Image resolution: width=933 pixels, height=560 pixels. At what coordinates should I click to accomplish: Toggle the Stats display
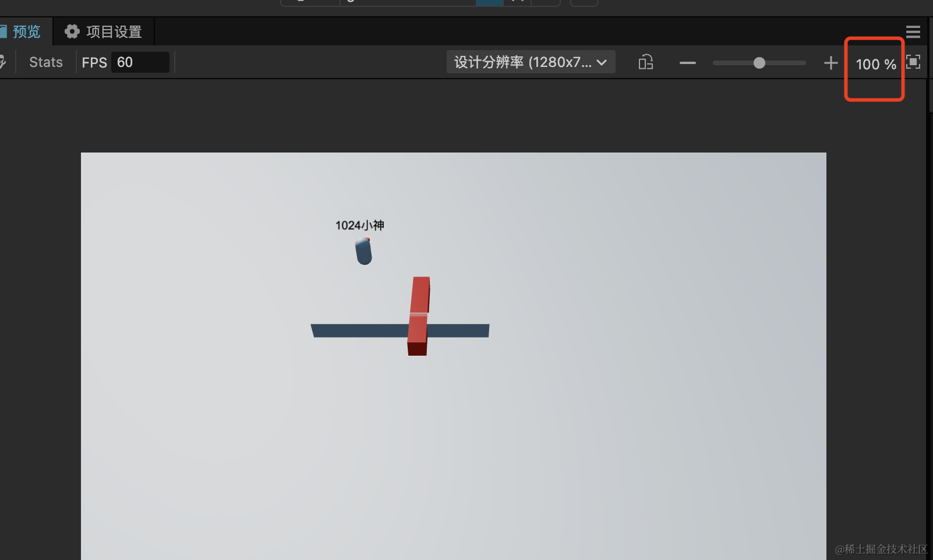tap(46, 62)
